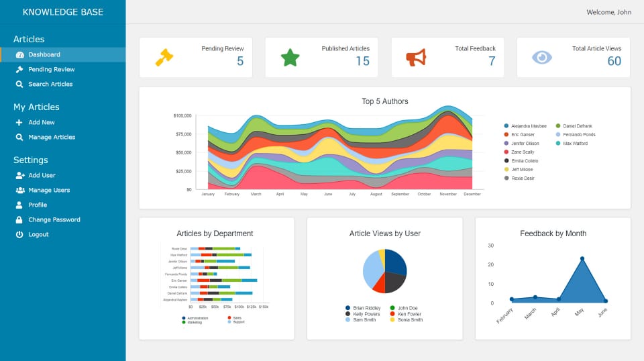The width and height of the screenshot is (644, 361).
Task: Click the megaphone icon for Total Feedback
Action: pyautogui.click(x=416, y=58)
